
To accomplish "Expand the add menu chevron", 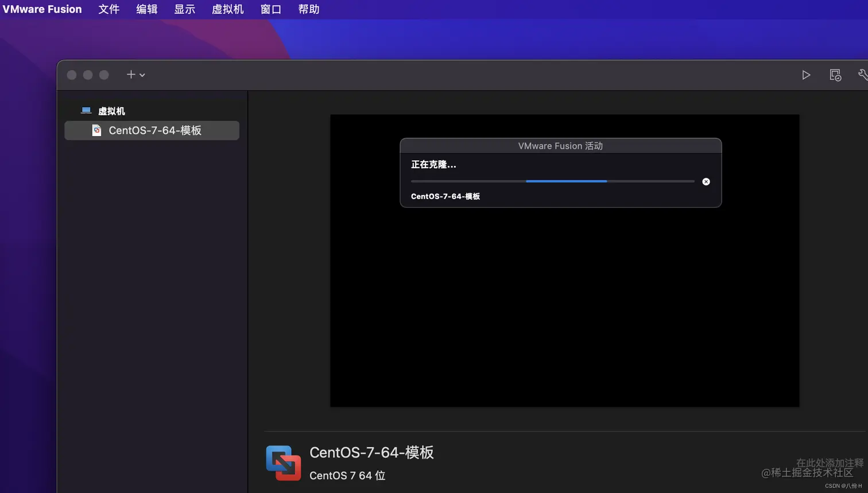I will tap(142, 75).
